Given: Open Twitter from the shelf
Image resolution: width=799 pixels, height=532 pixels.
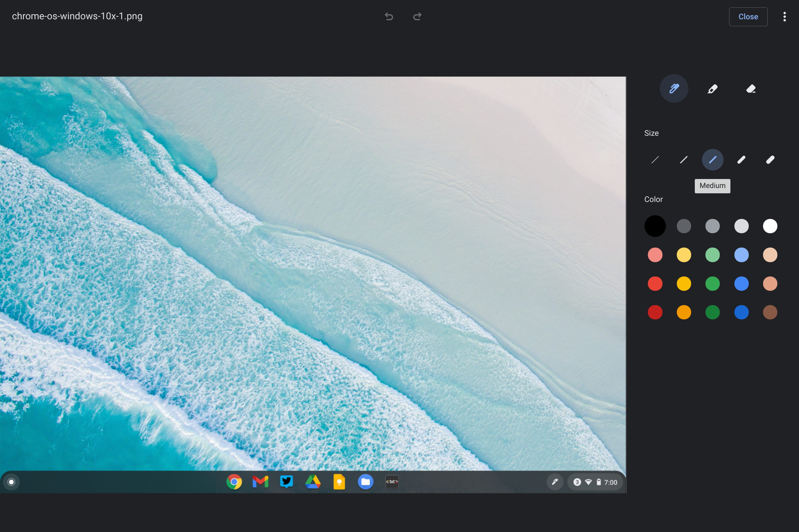Looking at the screenshot, I should pyautogui.click(x=286, y=481).
